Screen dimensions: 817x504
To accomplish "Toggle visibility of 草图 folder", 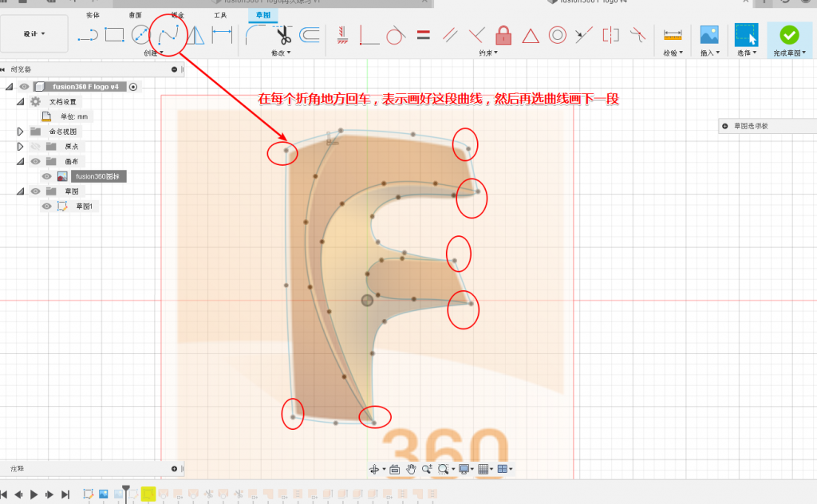I will [x=35, y=191].
